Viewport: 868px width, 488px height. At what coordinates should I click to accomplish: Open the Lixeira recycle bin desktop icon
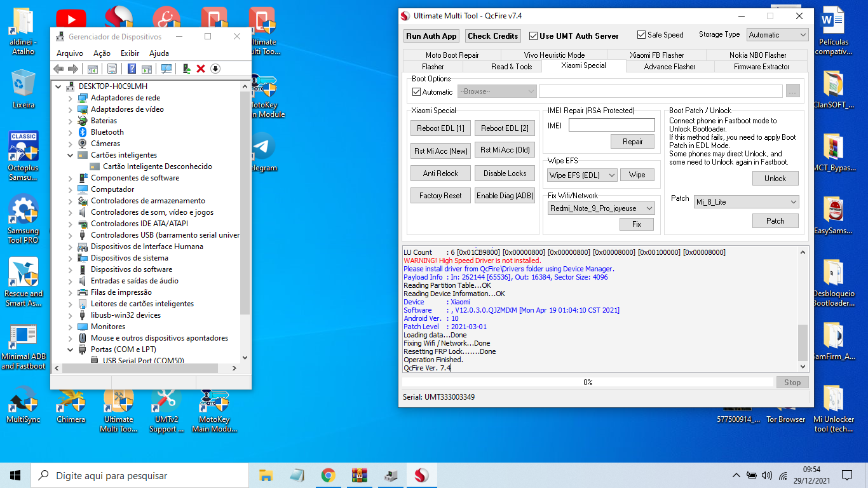23,90
